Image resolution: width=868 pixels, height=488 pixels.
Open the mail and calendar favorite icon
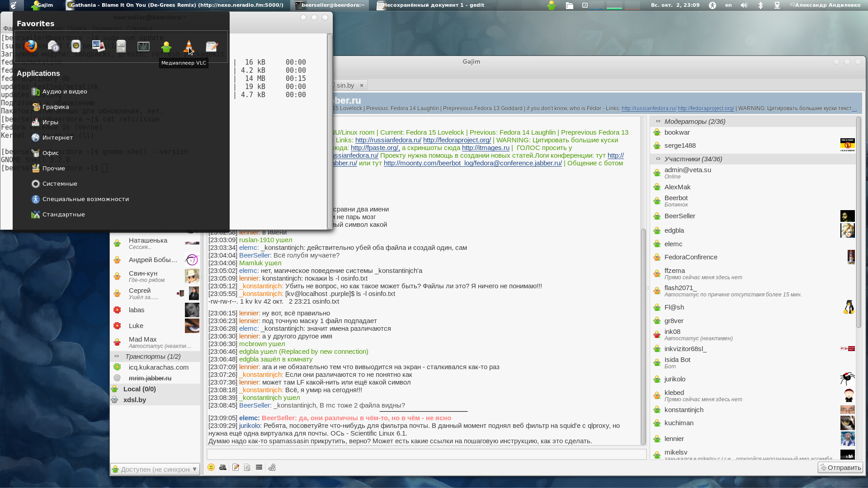tap(53, 46)
